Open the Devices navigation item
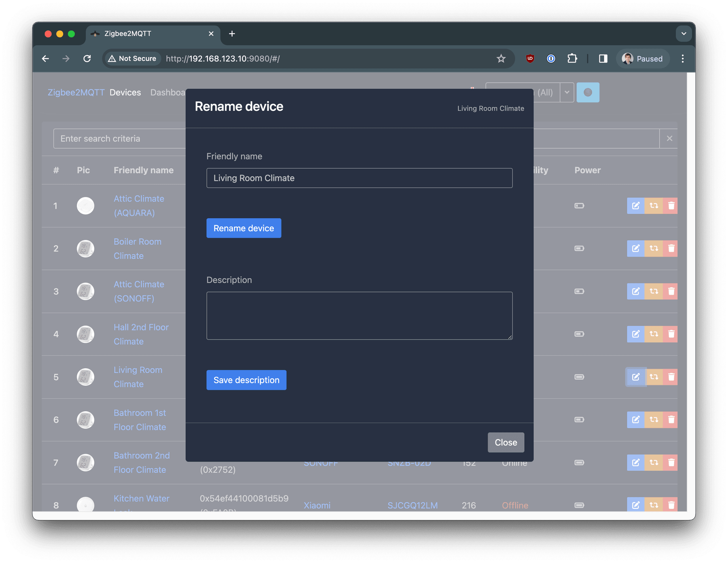The width and height of the screenshot is (728, 563). coord(125,92)
